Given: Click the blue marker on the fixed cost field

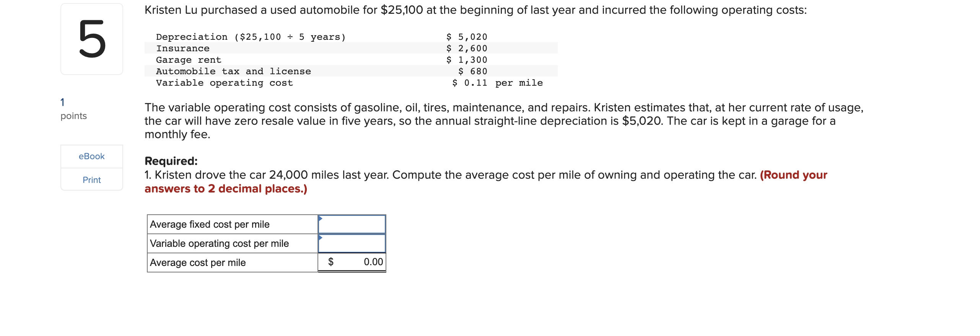Looking at the screenshot, I should point(320,218).
